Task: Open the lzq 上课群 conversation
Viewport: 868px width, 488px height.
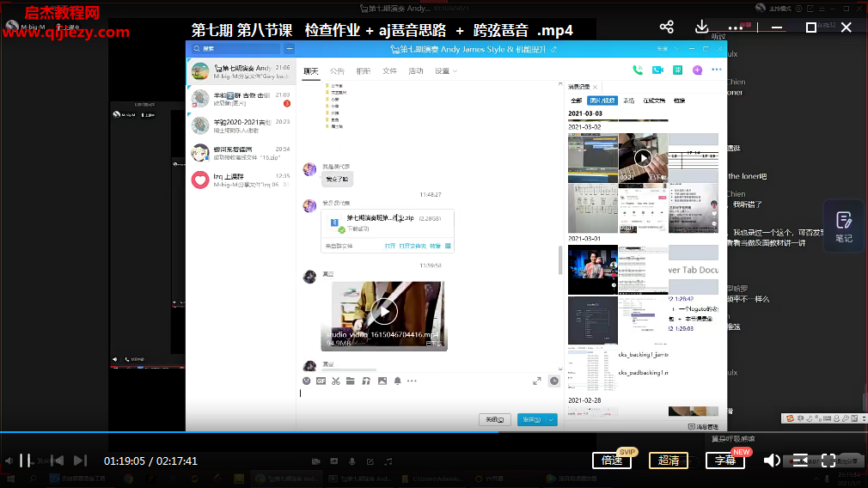Action: pos(241,180)
